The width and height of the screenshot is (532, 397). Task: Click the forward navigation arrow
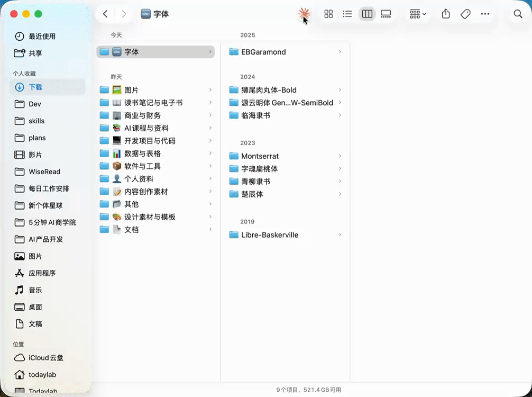tap(124, 14)
